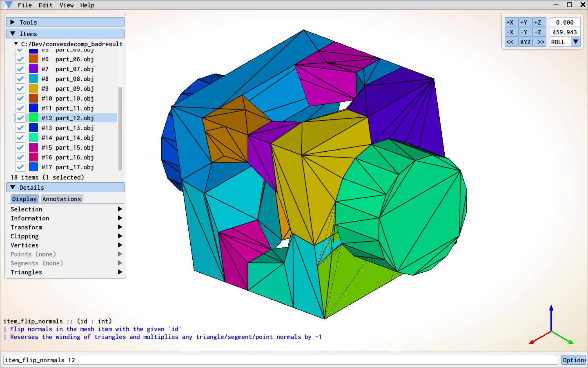Expand the Information section
This screenshot has height=368, width=588.
[x=67, y=218]
